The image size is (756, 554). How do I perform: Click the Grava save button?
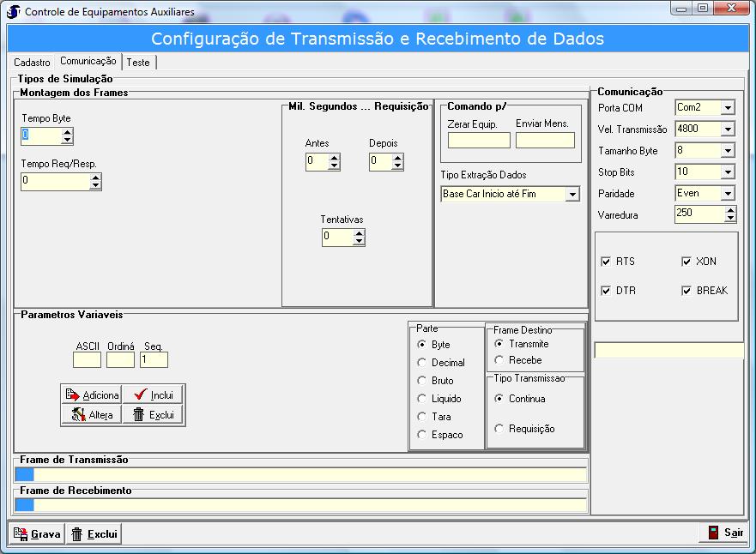pyautogui.click(x=37, y=533)
